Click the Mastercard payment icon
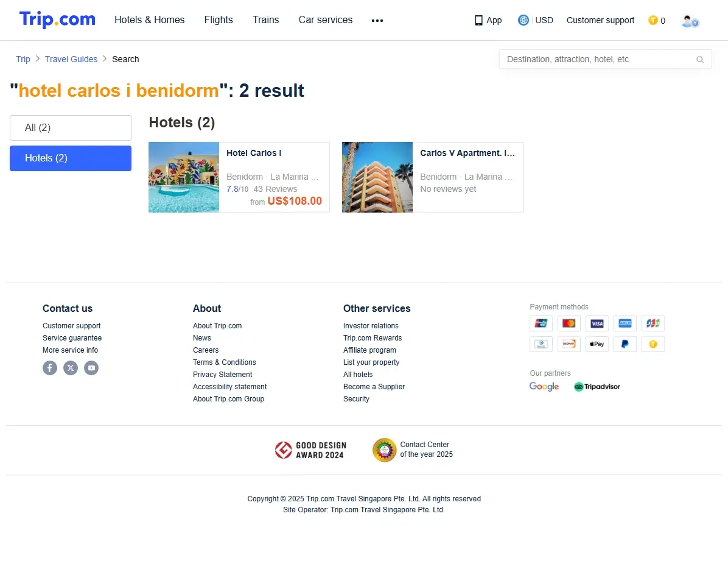The height and width of the screenshot is (561, 728). click(x=569, y=323)
